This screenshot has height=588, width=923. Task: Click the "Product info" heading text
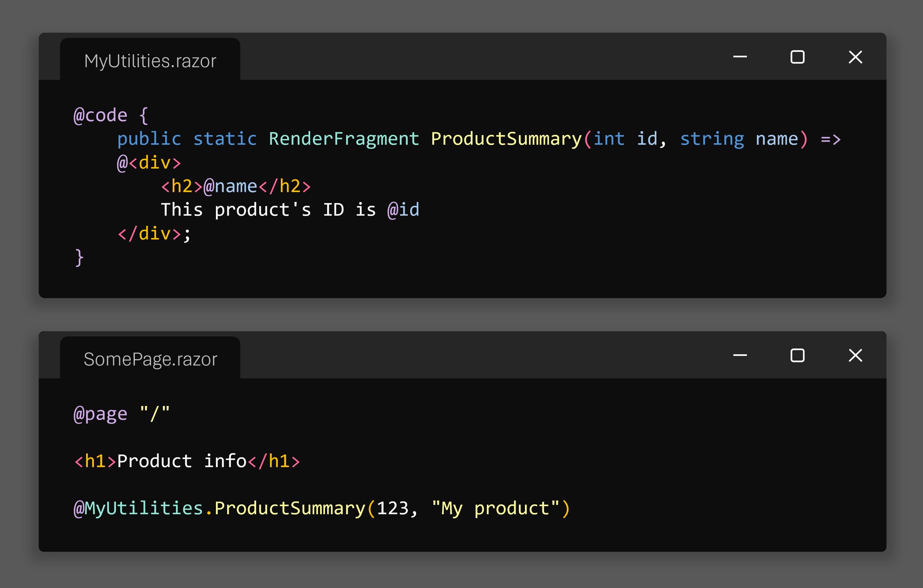(181, 461)
